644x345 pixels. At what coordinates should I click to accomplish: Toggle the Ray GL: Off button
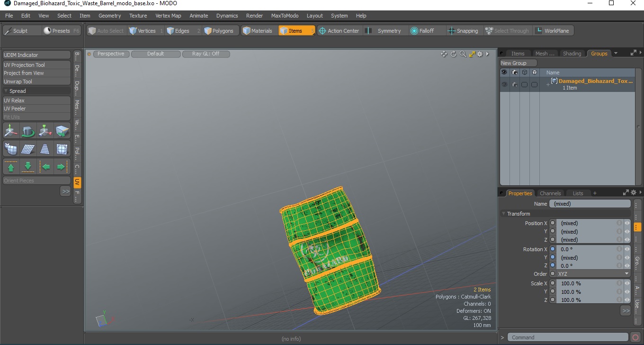click(x=206, y=54)
